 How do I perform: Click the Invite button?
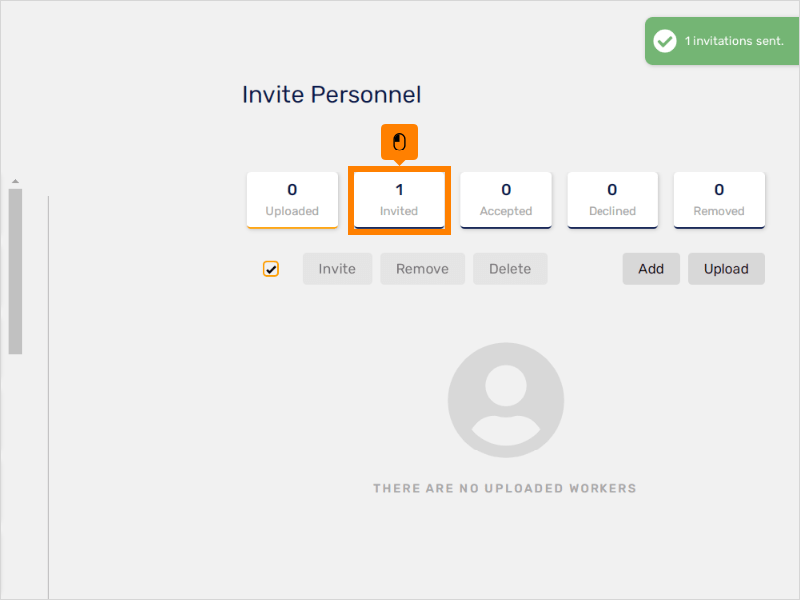coord(337,268)
